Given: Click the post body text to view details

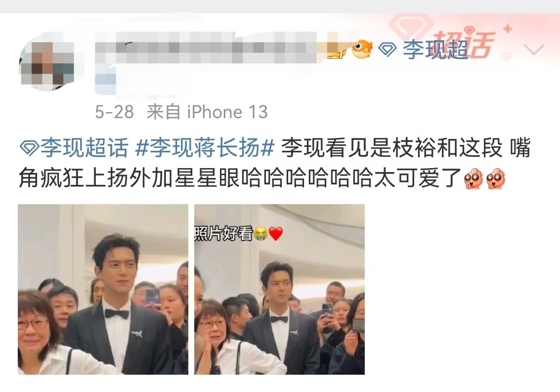Looking at the screenshot, I should coord(274,163).
